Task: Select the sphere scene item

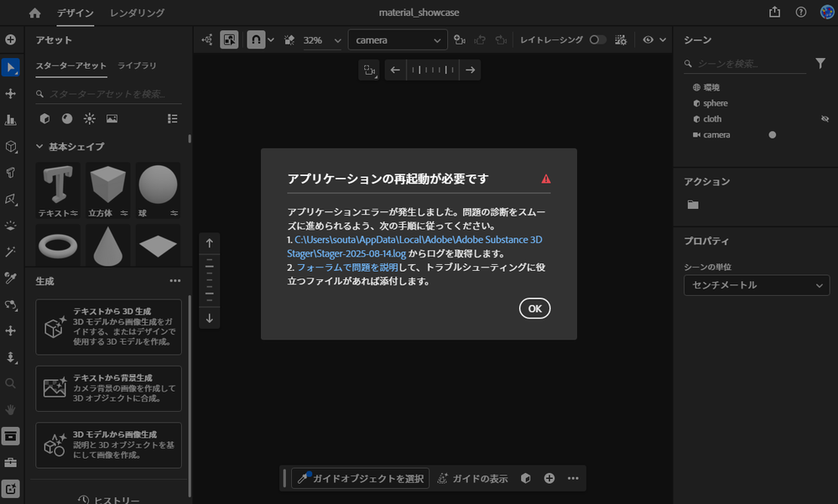Action: (x=716, y=103)
